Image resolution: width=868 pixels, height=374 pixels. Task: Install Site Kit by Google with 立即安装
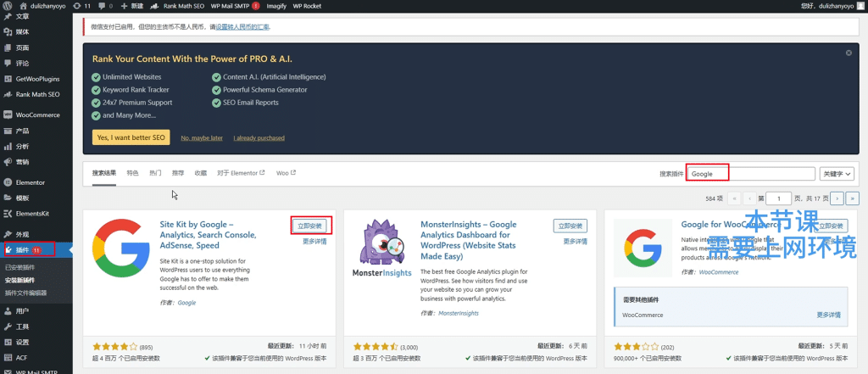pos(309,226)
